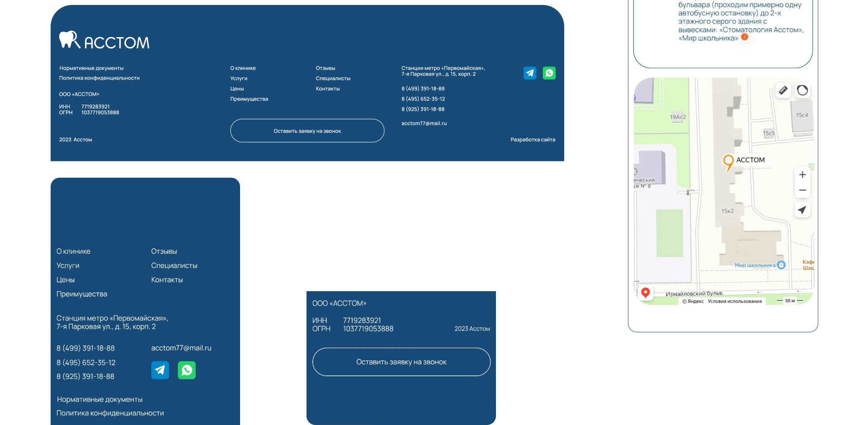Open 'Нормативные документы' in the narrow left footer
Screen dimensions: 868x425
coord(99,400)
